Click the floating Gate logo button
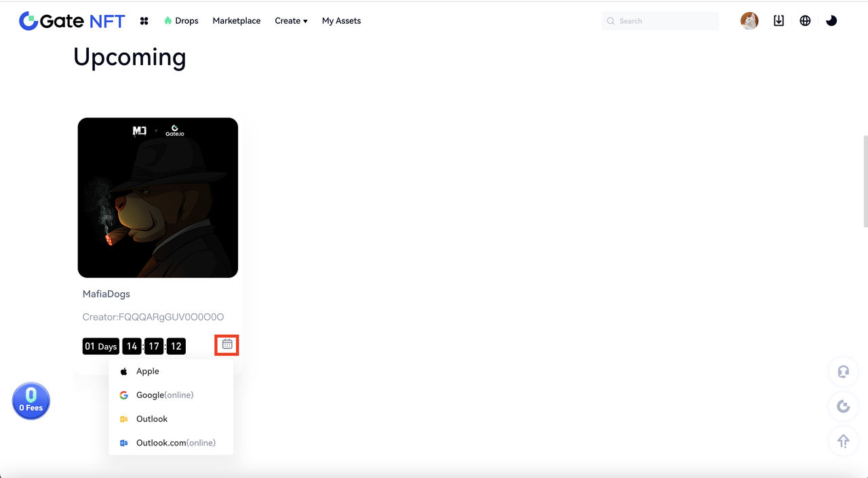868x478 pixels. [843, 406]
